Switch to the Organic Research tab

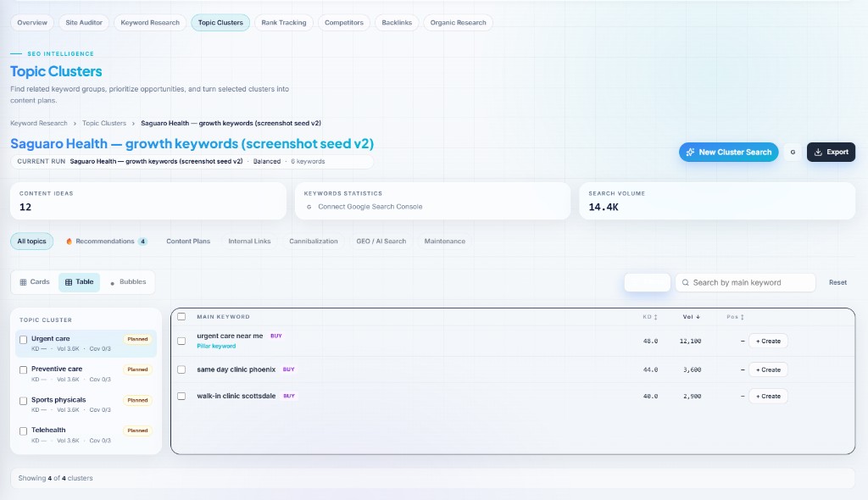click(x=458, y=23)
